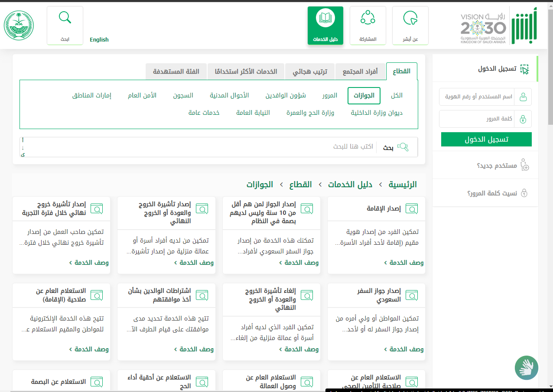The image size is (553, 392).
Task: Click icon of الاستعلام عن أحقية أداء الحج card
Action: pyautogui.click(x=202, y=382)
